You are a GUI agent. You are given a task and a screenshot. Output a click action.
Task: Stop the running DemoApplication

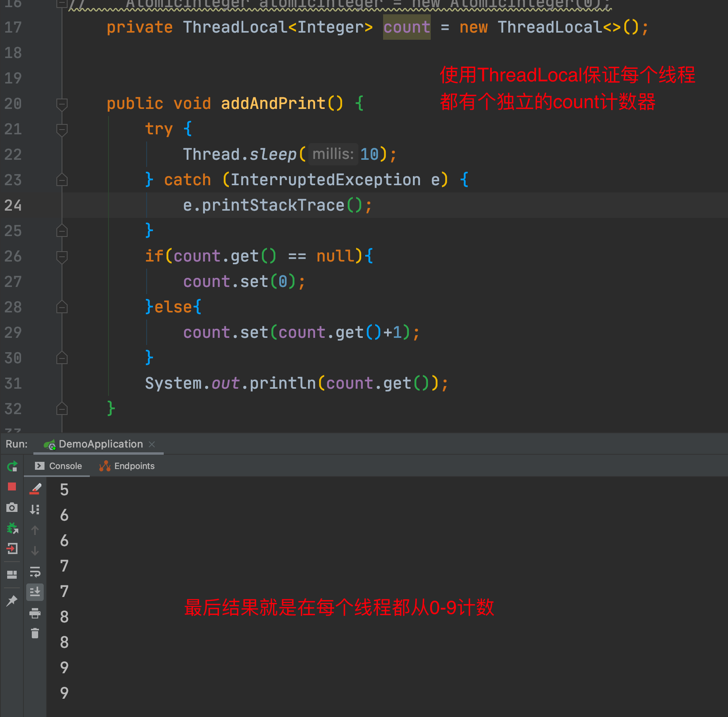pos(12,486)
